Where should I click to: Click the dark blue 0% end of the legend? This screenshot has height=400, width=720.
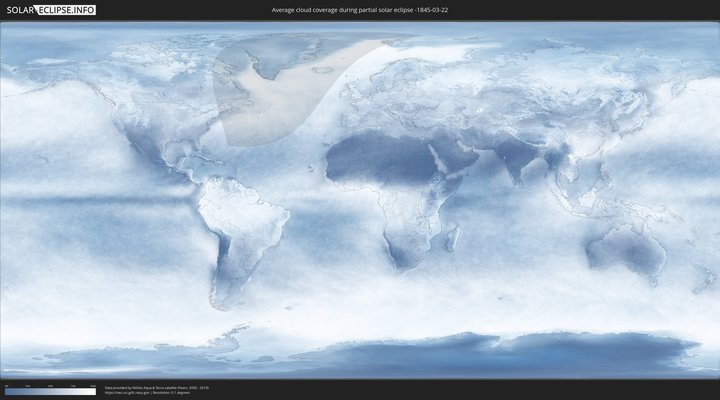[x=7, y=391]
